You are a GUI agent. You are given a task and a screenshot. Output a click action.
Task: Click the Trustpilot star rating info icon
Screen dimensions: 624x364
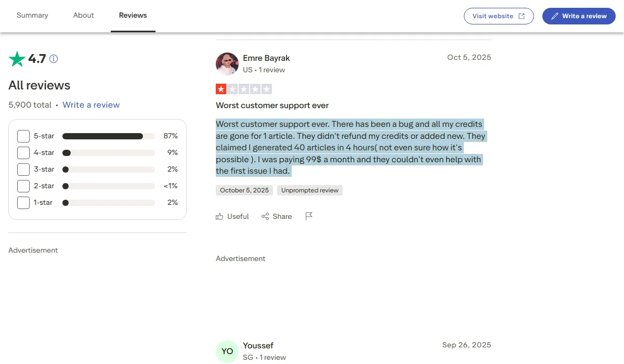pos(53,59)
